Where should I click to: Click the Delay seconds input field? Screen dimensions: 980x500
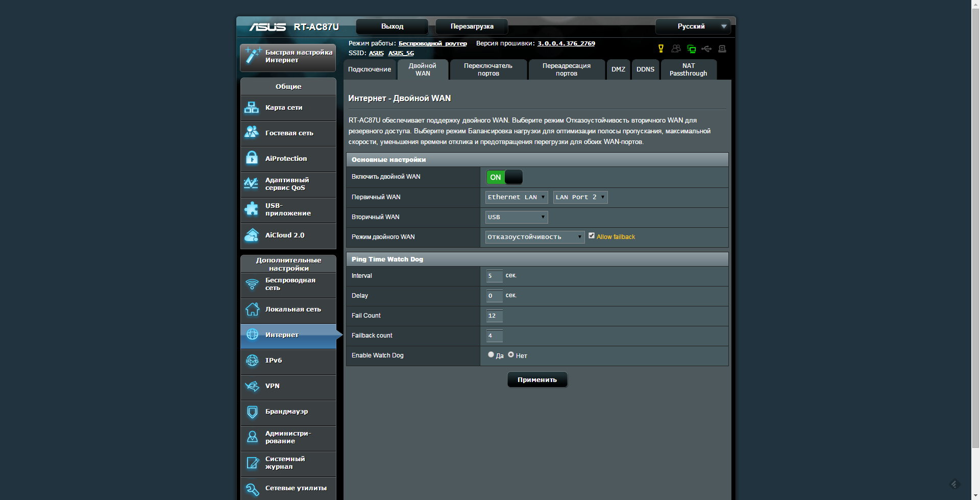click(494, 296)
